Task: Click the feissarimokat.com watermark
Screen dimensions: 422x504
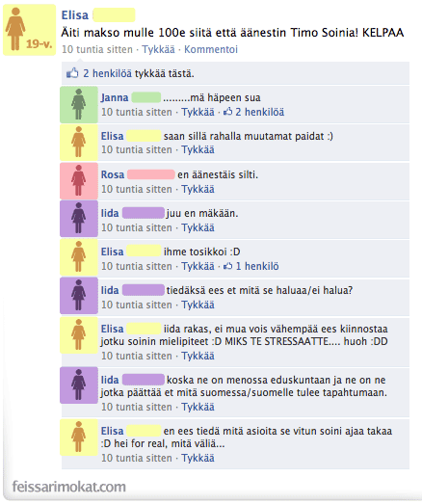Action: (68, 487)
